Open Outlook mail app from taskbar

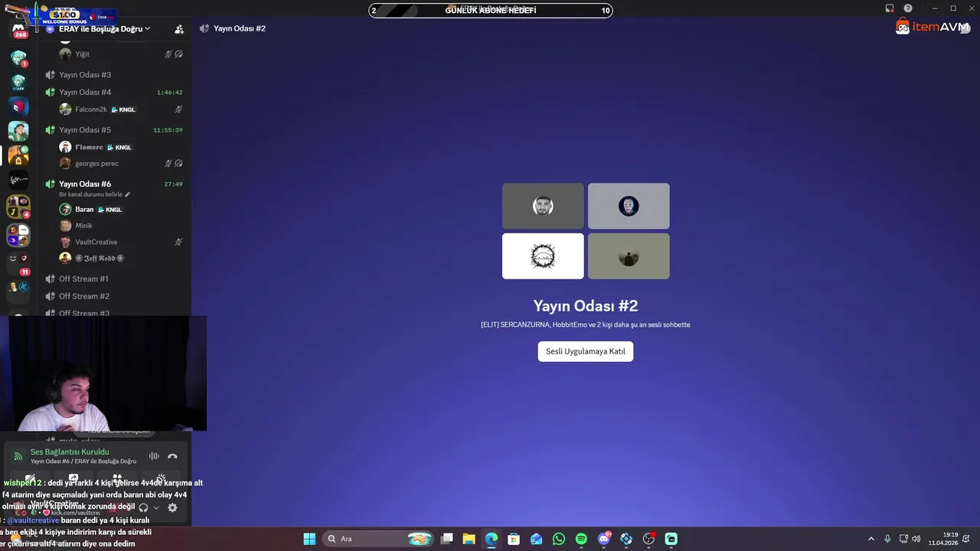[x=537, y=539]
